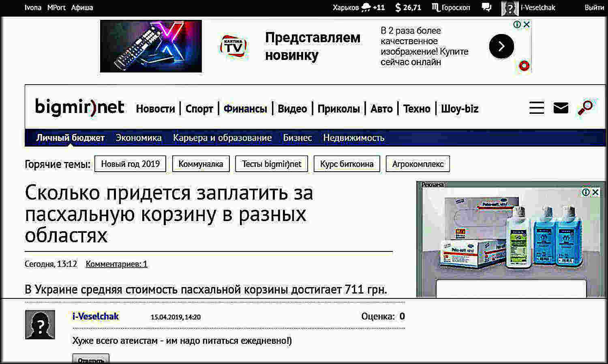
Task: Click the Kharkiv weather cloud icon
Action: tap(366, 7)
